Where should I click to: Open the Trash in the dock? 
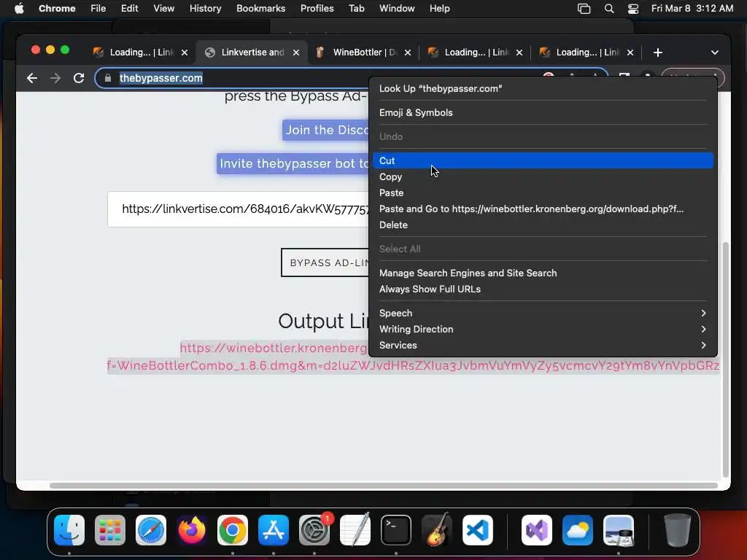(678, 530)
